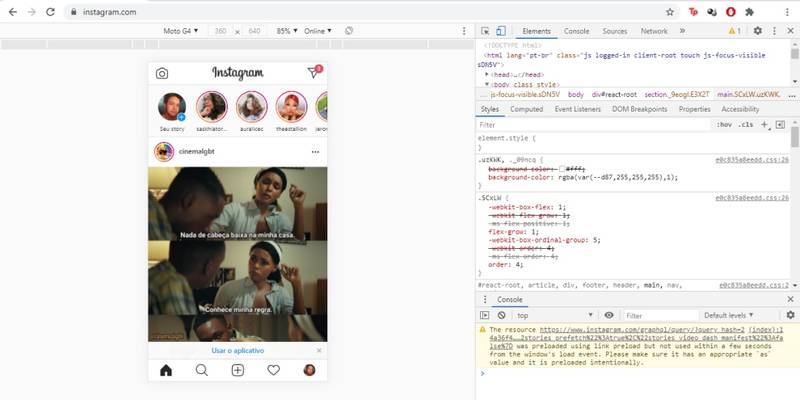800x400 pixels.
Task: Click the console live expression eye icon
Action: (609, 315)
